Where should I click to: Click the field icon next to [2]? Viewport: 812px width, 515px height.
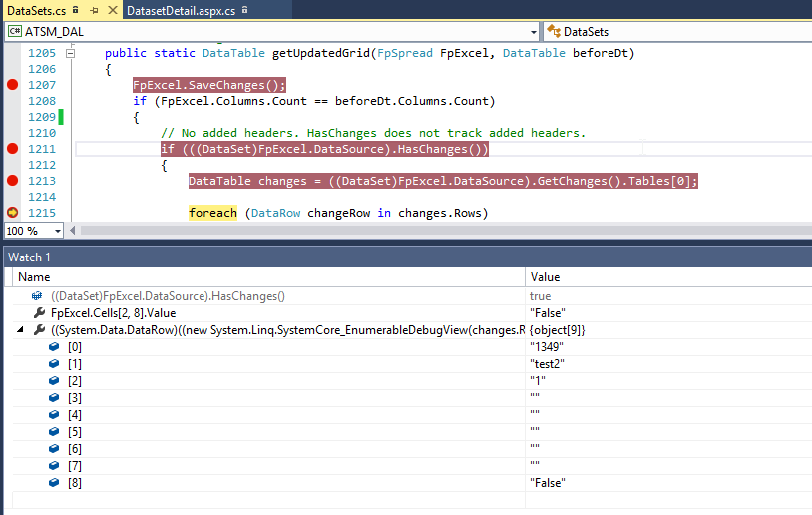click(x=54, y=380)
